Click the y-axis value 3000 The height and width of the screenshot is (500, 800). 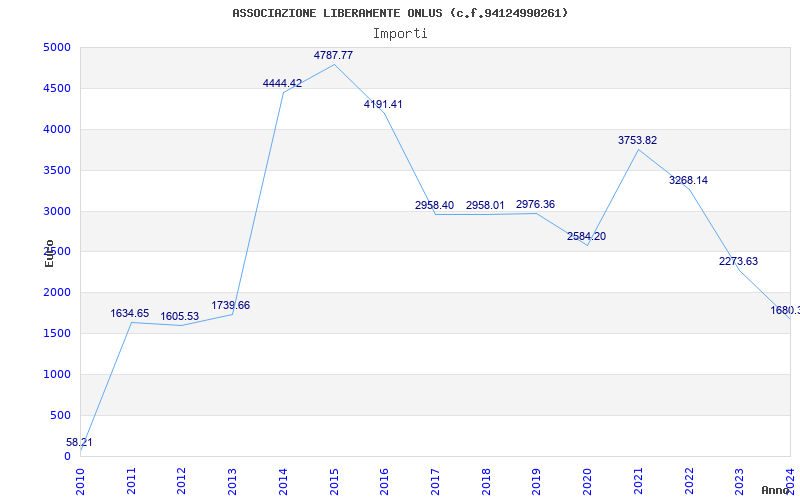point(57,211)
